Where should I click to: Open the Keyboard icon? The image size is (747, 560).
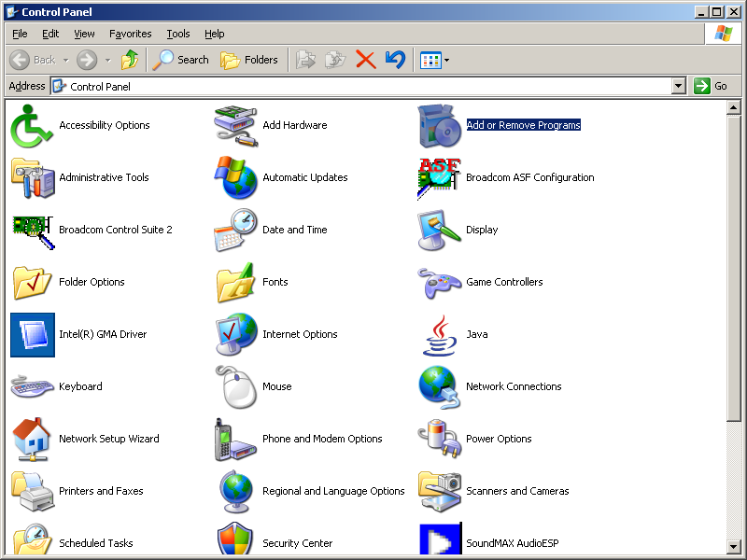pos(32,386)
